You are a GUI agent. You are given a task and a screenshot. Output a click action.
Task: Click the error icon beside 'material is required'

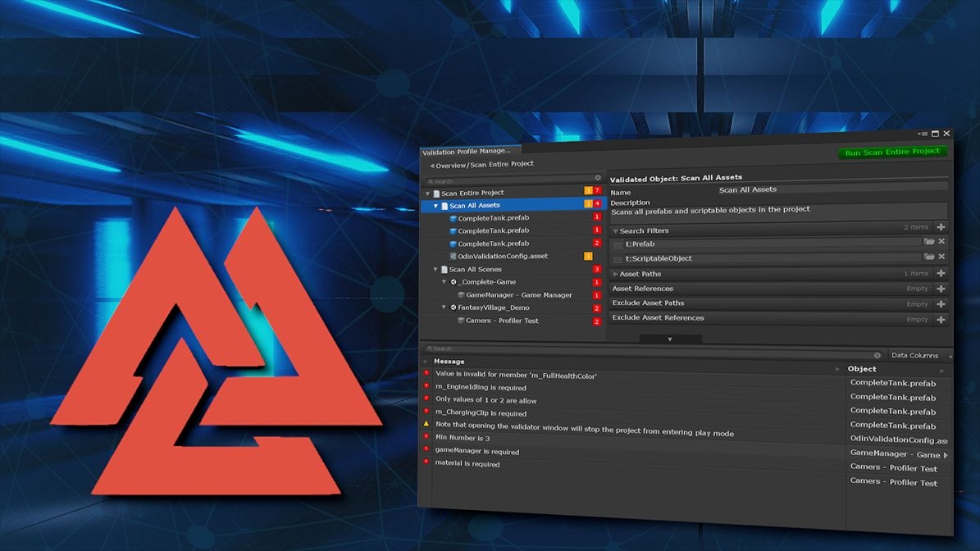pyautogui.click(x=428, y=463)
